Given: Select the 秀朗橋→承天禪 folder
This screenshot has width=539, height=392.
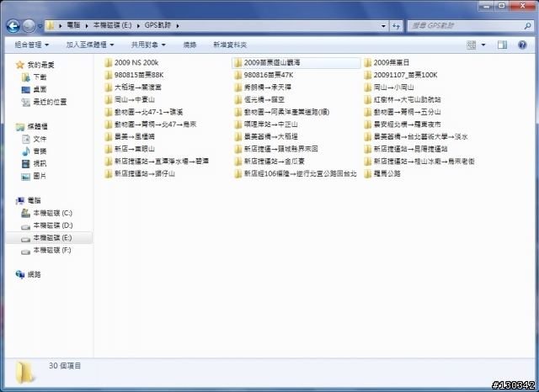Looking at the screenshot, I should (x=263, y=87).
